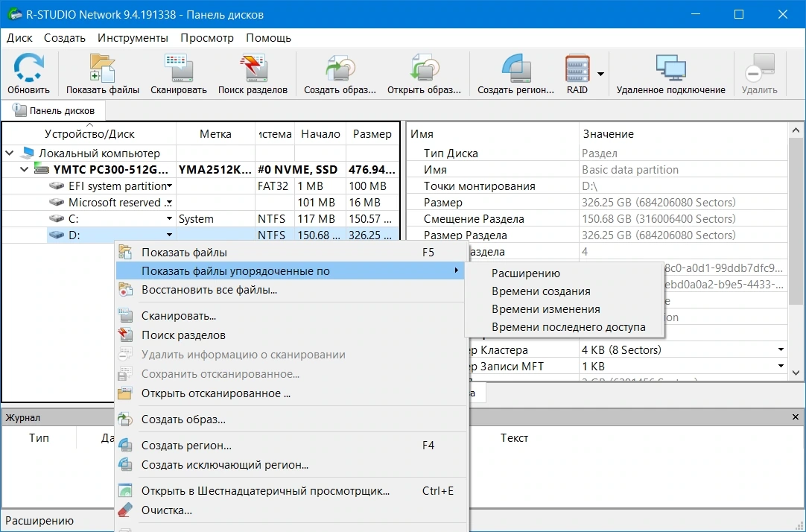Click the EFI system partition drive icon
The width and height of the screenshot is (806, 532).
click(x=57, y=186)
